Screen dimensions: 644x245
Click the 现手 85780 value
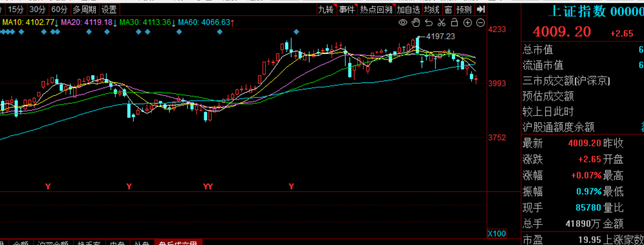coord(588,208)
